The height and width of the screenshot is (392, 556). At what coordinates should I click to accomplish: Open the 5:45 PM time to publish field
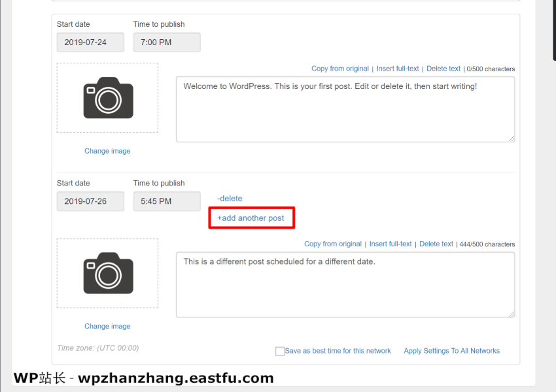[167, 201]
